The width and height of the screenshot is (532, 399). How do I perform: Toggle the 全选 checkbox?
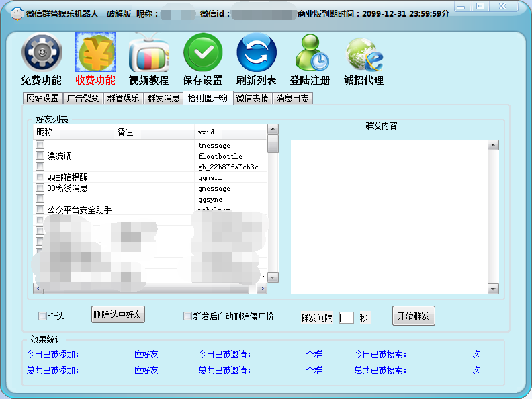coord(42,316)
